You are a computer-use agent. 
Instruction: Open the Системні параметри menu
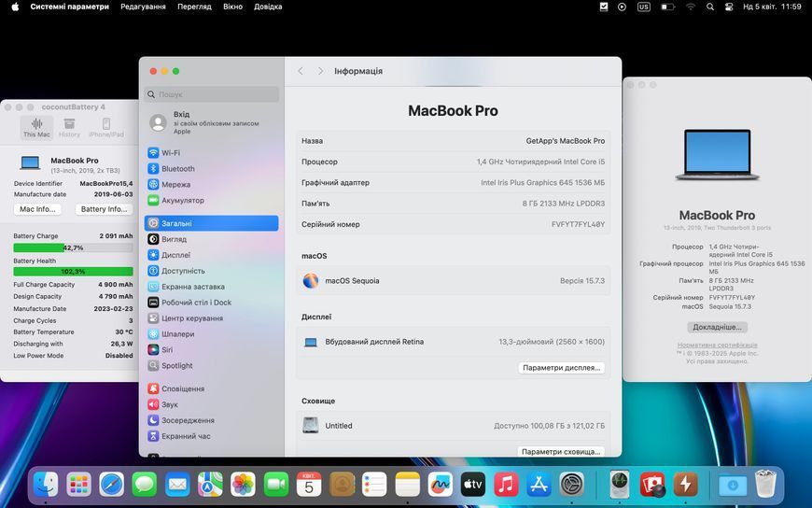[x=69, y=7]
